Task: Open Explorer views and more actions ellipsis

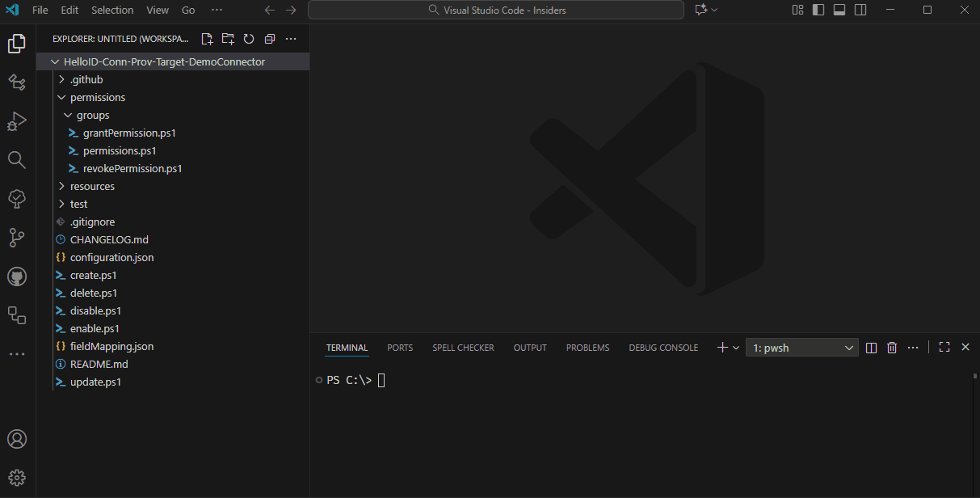Action: [x=291, y=39]
